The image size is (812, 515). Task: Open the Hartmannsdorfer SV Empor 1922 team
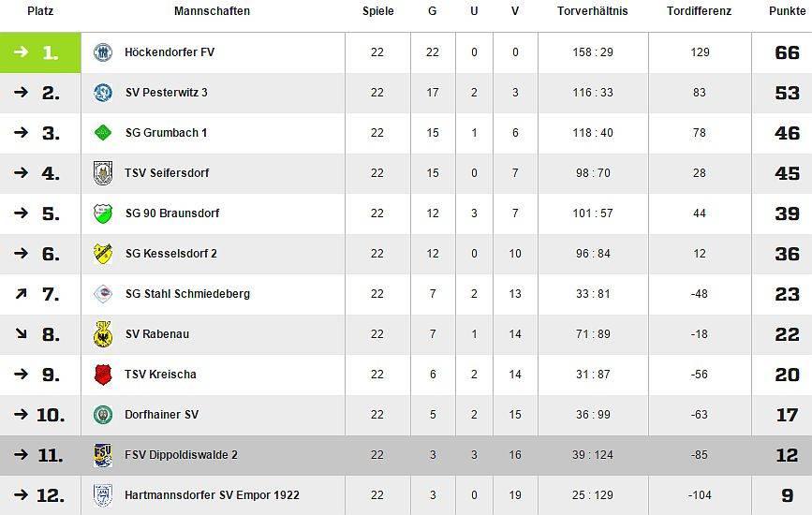[212, 495]
